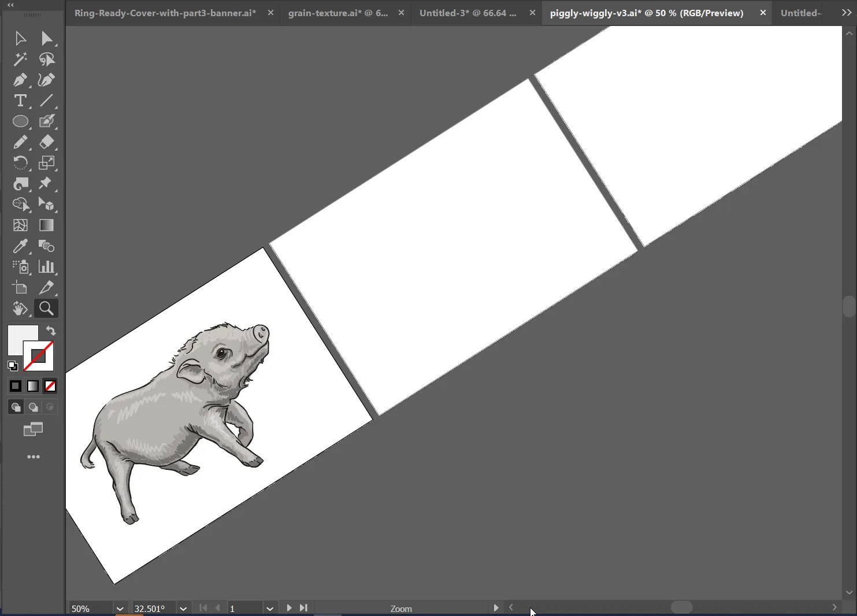Screen dimensions: 857x616
Task: Open the zoom percentage dropdown
Action: coord(120,608)
